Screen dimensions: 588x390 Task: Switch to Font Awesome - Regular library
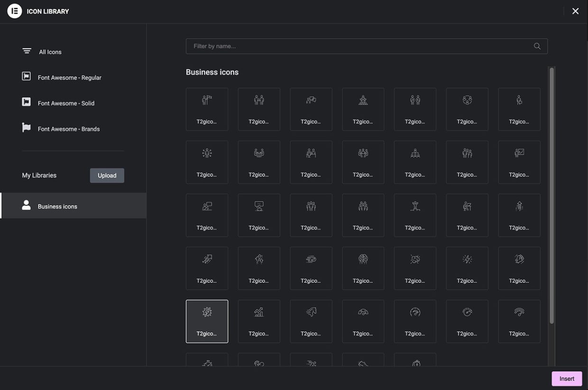pos(69,78)
